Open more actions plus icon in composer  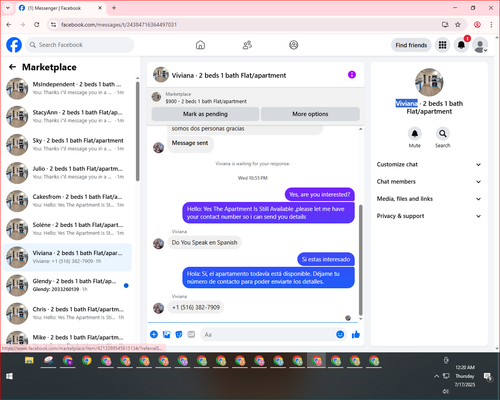point(154,334)
